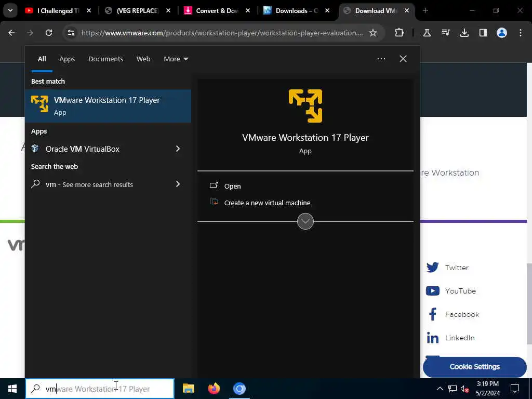Click the Chrome address bar URL

point(222,33)
